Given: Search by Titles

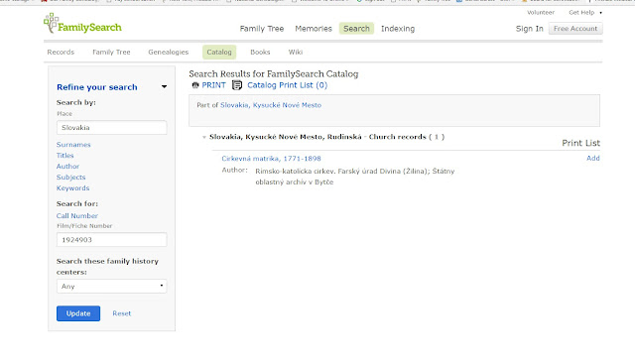Looking at the screenshot, I should [x=64, y=156].
